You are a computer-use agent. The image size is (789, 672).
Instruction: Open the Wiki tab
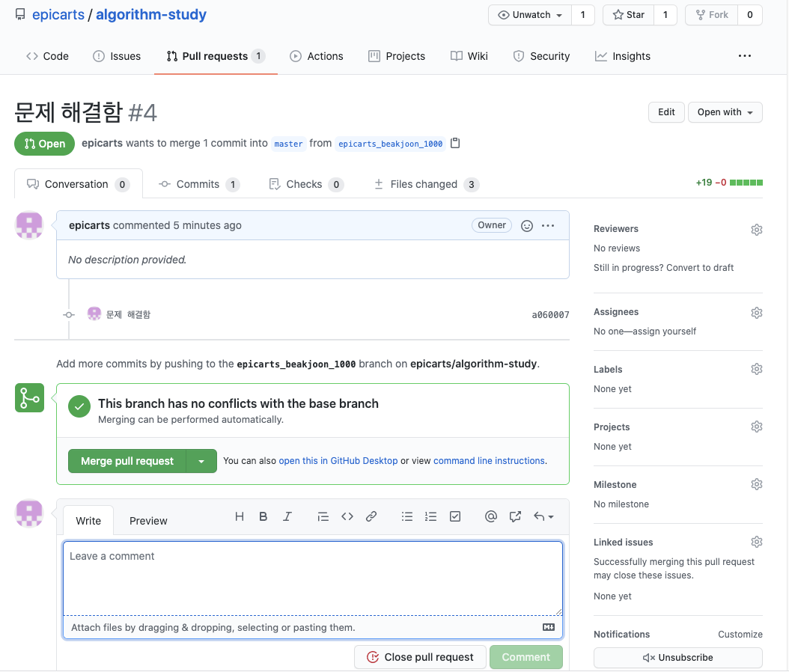[469, 56]
